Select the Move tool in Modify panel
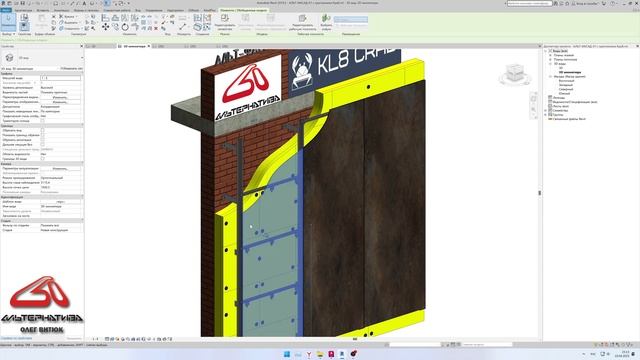The width and height of the screenshot is (640, 360). coord(105,27)
